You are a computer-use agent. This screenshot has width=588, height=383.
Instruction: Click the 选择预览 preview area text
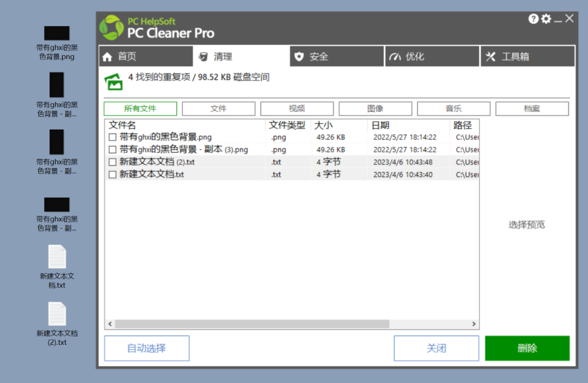526,225
